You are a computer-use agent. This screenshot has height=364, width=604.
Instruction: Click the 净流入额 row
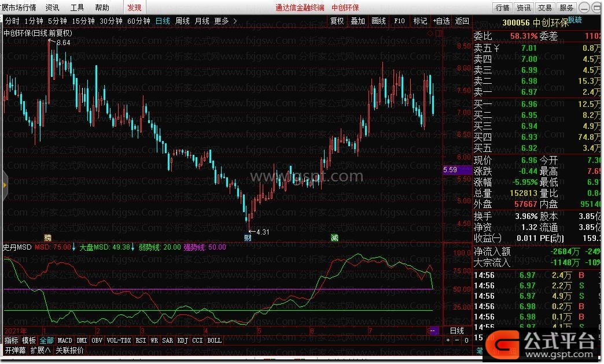point(536,252)
